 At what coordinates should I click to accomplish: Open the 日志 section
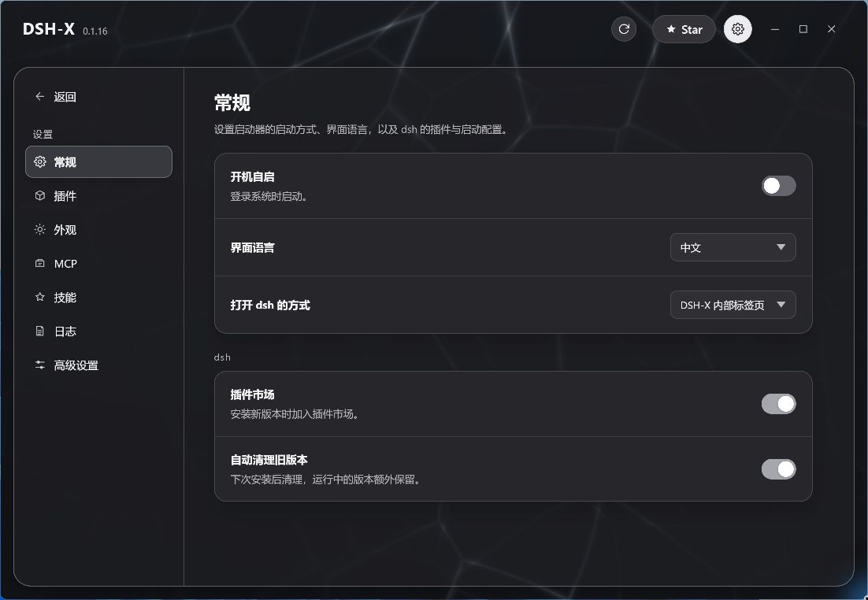(x=98, y=331)
